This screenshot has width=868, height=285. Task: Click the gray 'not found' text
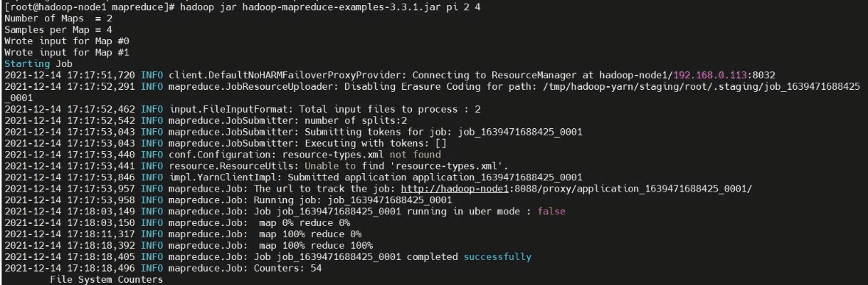pos(414,155)
